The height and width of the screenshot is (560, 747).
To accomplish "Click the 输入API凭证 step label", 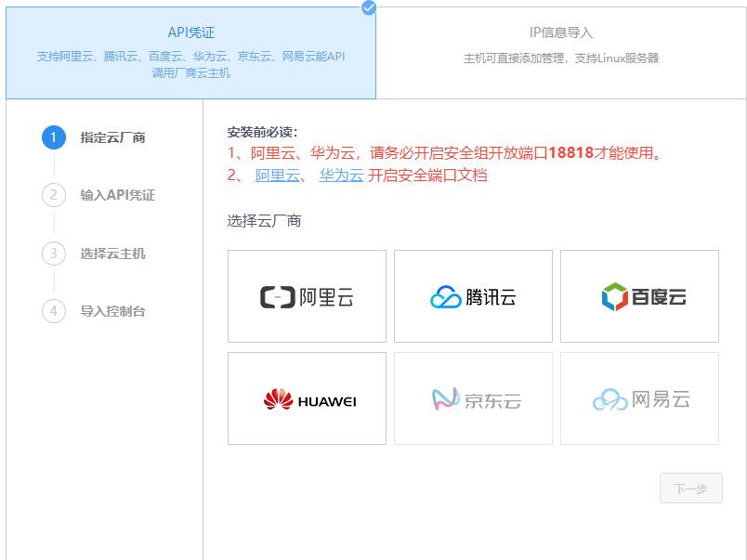I will pyautogui.click(x=118, y=195).
